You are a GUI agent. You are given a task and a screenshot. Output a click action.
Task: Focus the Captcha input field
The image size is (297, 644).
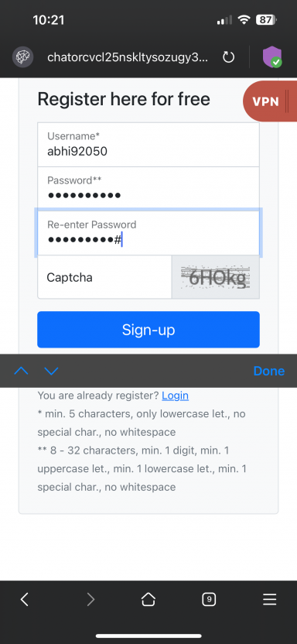pyautogui.click(x=104, y=277)
